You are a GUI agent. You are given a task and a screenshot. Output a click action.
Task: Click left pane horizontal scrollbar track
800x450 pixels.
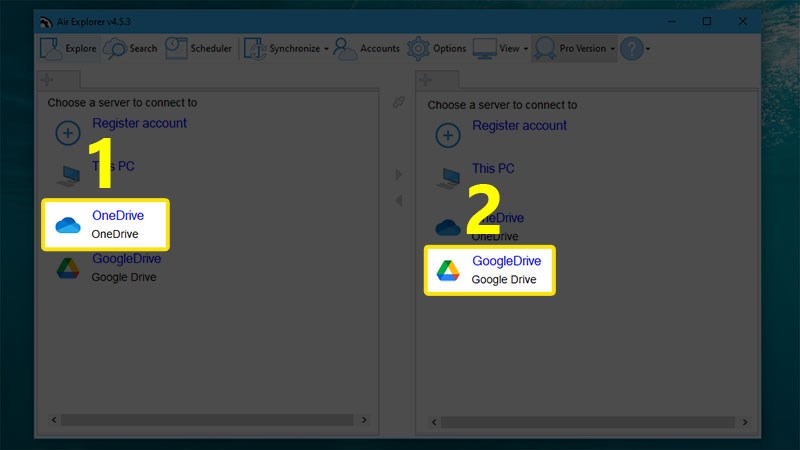[207, 420]
